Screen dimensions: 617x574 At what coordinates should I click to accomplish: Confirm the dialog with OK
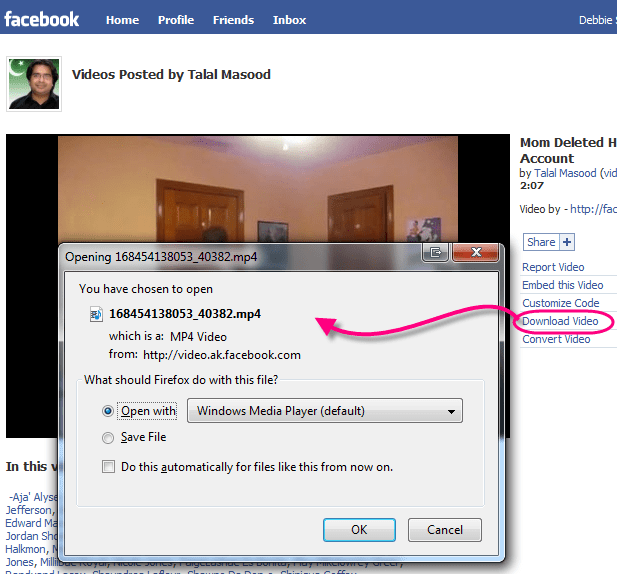[359, 530]
